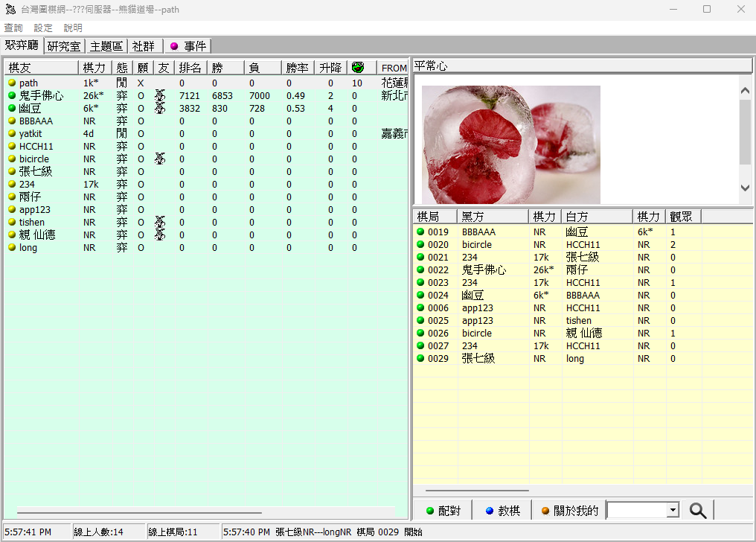Click the green dot for game 0029
Viewport: 756px width, 542px height.
tap(420, 359)
